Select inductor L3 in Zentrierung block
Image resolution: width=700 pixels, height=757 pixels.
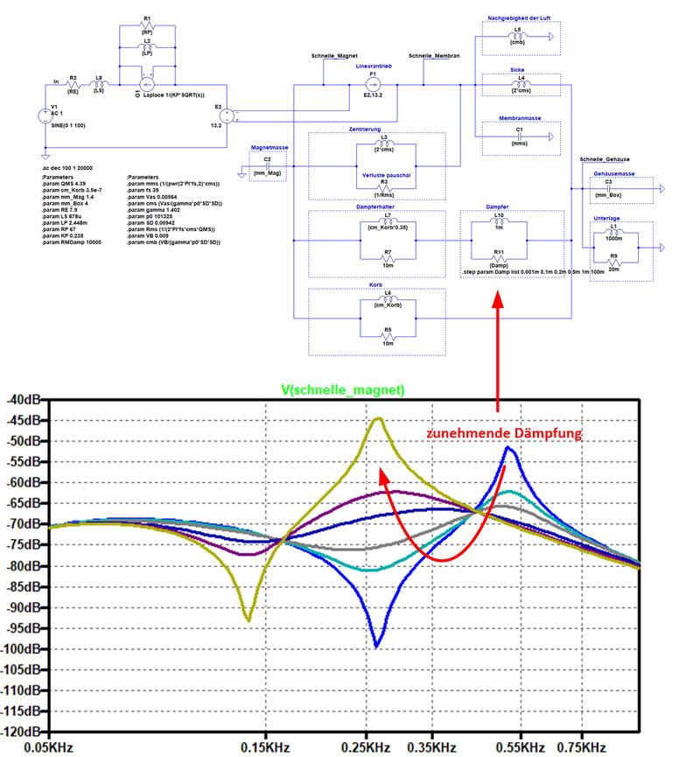pos(384,144)
